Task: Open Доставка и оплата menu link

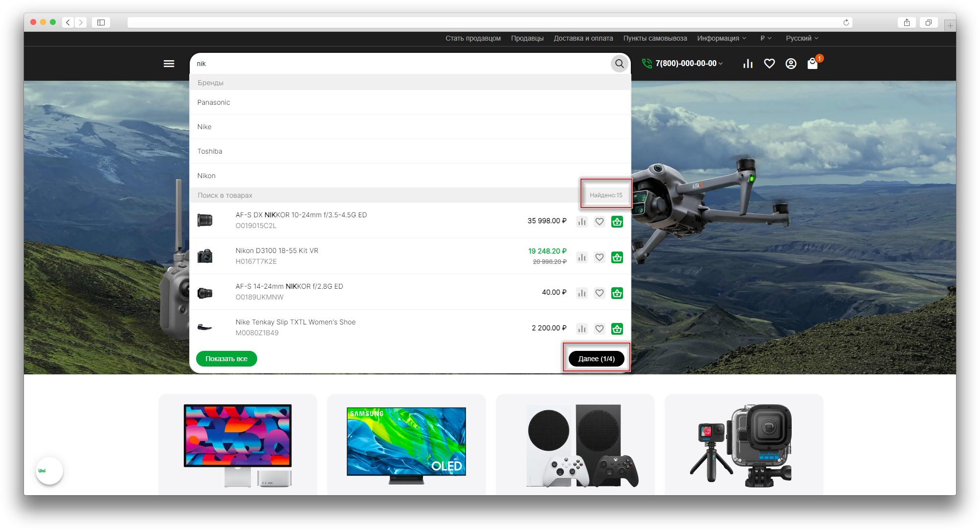Action: coord(583,38)
